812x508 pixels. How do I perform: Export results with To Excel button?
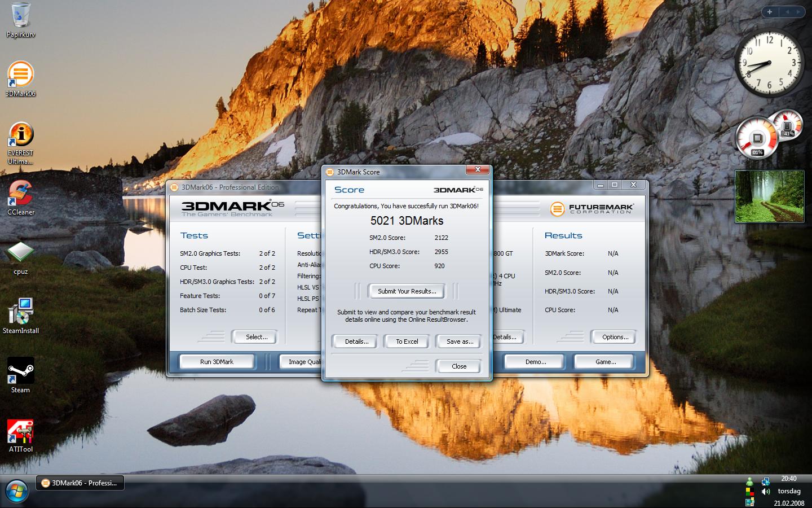[407, 341]
